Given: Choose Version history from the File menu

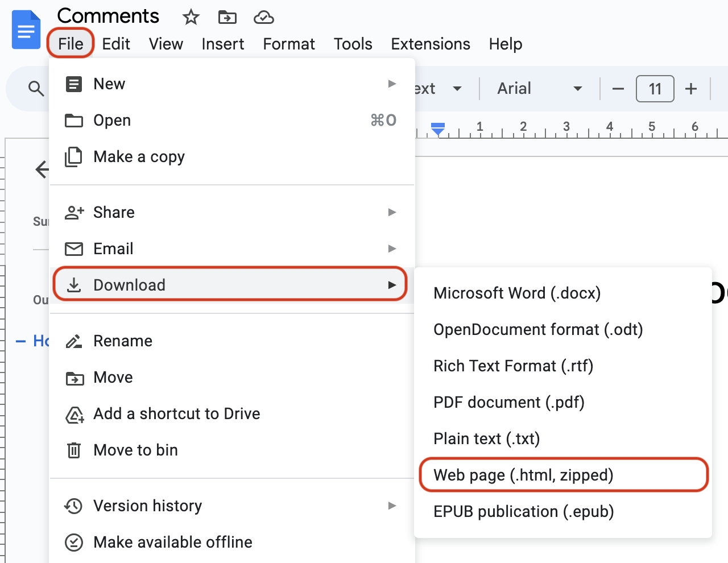Looking at the screenshot, I should tap(232, 506).
